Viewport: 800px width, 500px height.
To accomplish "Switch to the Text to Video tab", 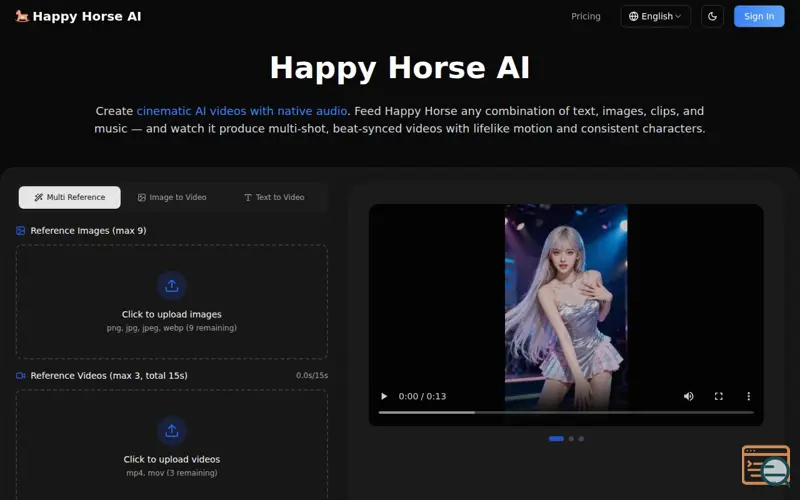I will pyautogui.click(x=274, y=197).
